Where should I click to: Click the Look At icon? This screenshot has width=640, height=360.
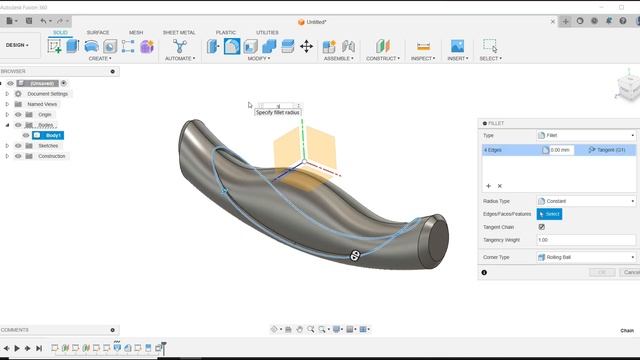point(288,329)
